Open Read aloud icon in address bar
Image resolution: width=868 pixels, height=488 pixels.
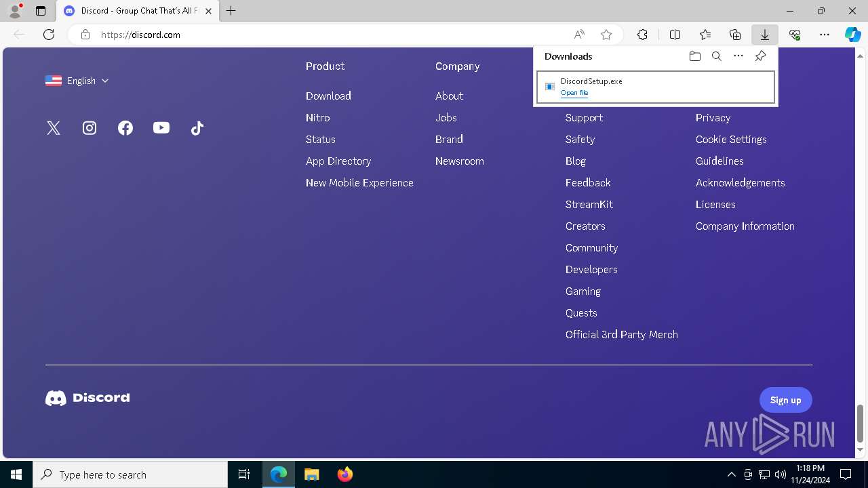579,35
